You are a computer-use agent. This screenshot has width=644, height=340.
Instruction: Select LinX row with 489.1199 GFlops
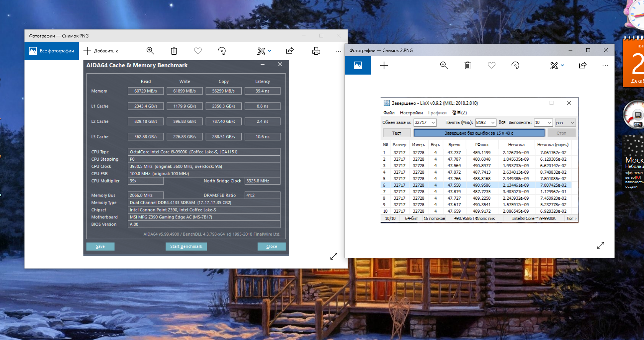[477, 153]
